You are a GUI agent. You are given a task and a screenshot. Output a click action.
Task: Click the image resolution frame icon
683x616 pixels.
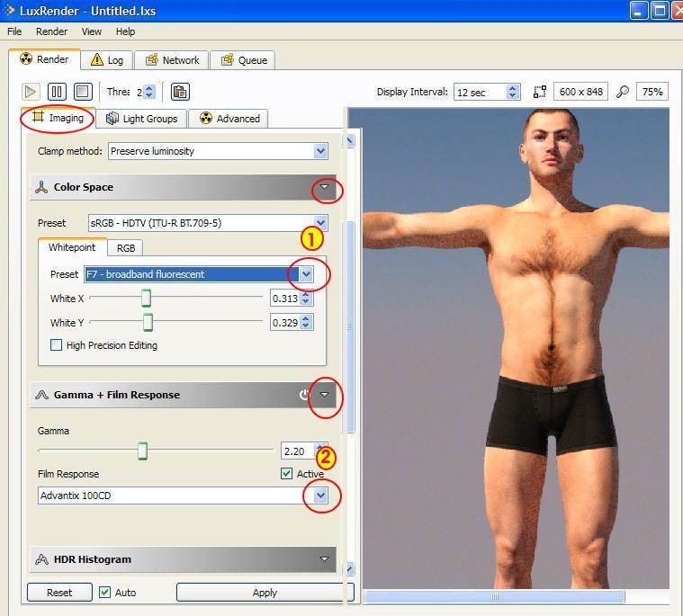(x=540, y=92)
